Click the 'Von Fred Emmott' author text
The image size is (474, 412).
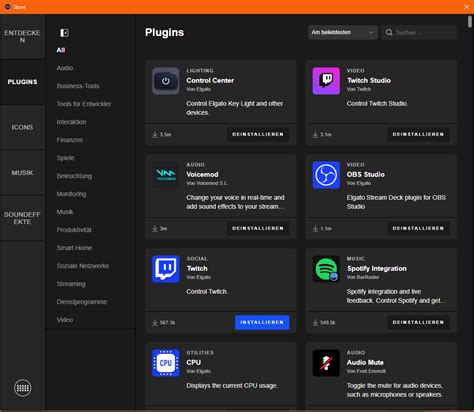[x=366, y=371]
